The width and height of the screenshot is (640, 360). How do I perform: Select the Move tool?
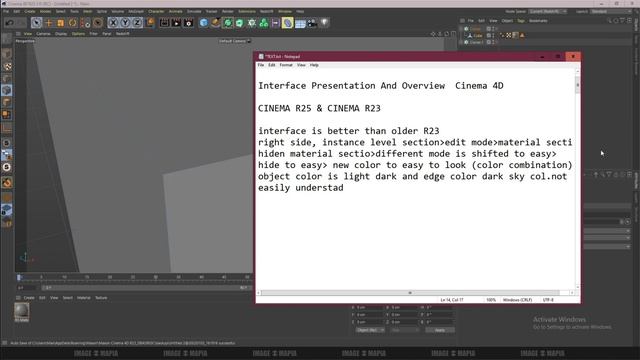(49, 23)
